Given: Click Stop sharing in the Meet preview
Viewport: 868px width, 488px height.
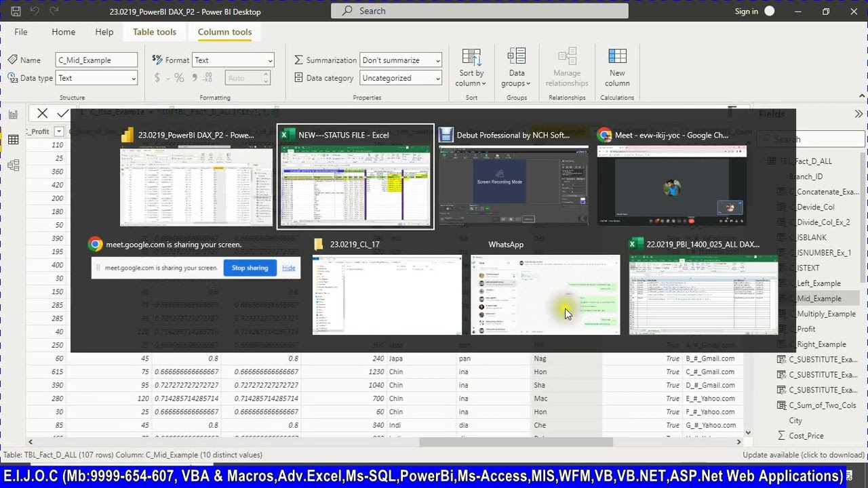Looking at the screenshot, I should [250, 268].
